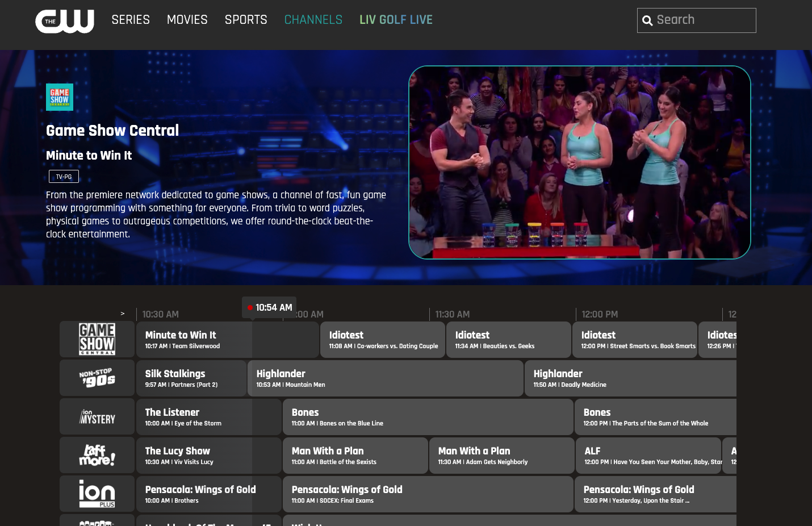
Task: Play the Minute to Win It video preview
Action: [x=580, y=162]
